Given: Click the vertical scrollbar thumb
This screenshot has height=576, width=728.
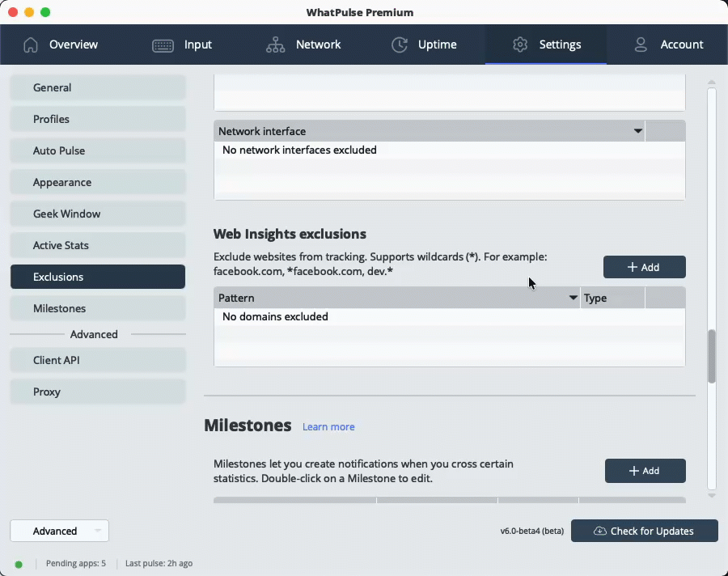Looking at the screenshot, I should pyautogui.click(x=712, y=356).
